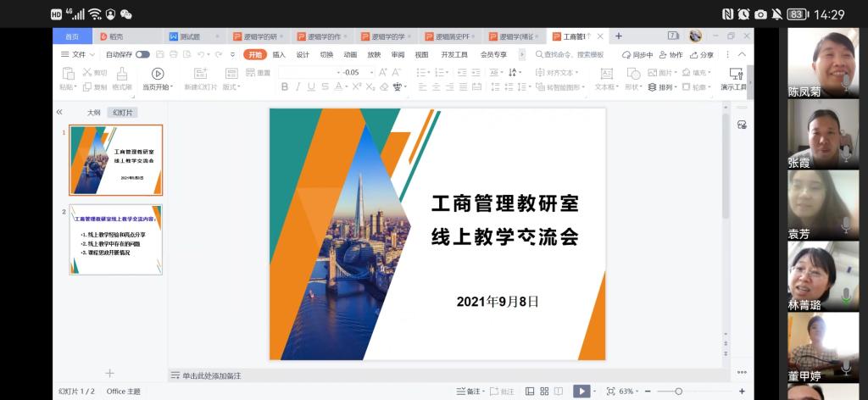Screen dimensions: 868x400
Task: Collapse the slide thumbnail panel
Action: [x=59, y=112]
